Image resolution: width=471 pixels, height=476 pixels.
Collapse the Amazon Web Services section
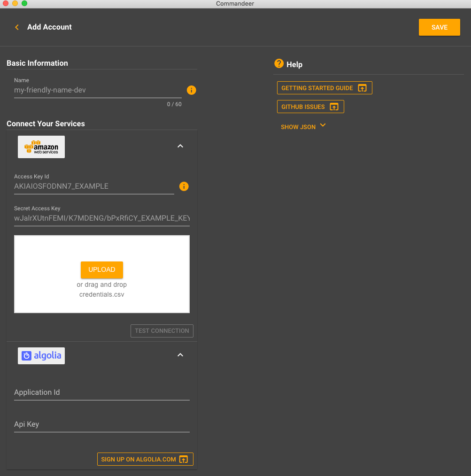(180, 146)
